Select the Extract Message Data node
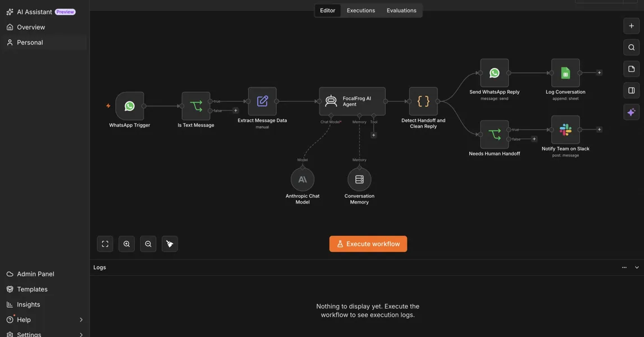The width and height of the screenshot is (644, 337). point(262,101)
